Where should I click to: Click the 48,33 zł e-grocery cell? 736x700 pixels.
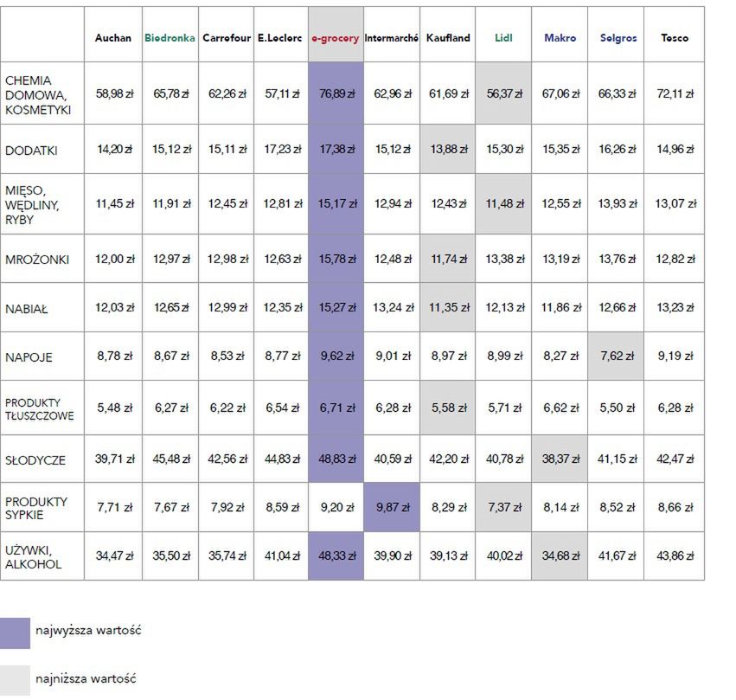(x=336, y=556)
